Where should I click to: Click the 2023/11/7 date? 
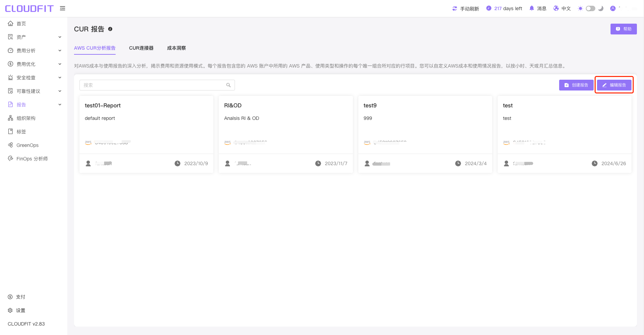(x=336, y=163)
